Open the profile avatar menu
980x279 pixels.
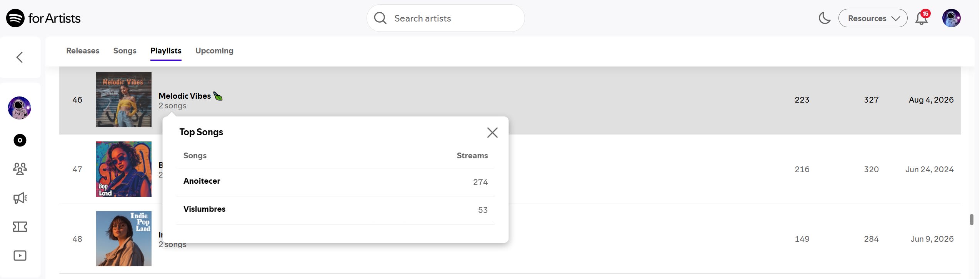[951, 18]
